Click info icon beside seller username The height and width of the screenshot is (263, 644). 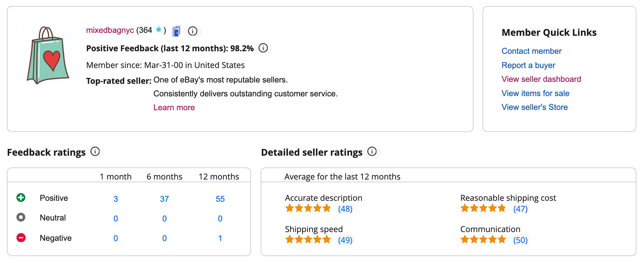[x=193, y=31]
